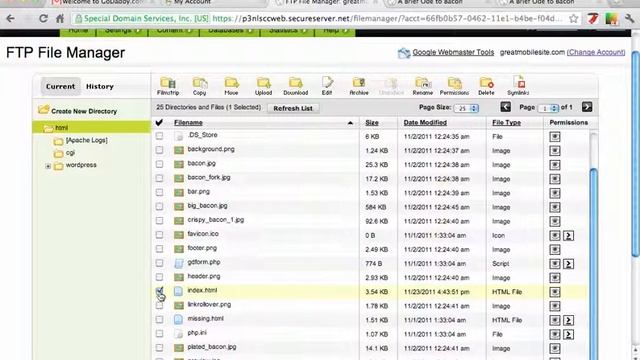Click the linkrollover.png filename
This screenshot has height=360, width=640.
209,304
